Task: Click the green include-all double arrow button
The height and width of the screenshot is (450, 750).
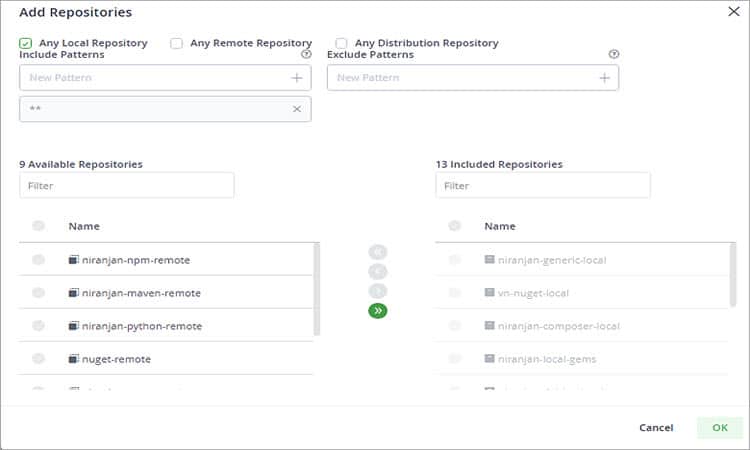Action: 377,311
